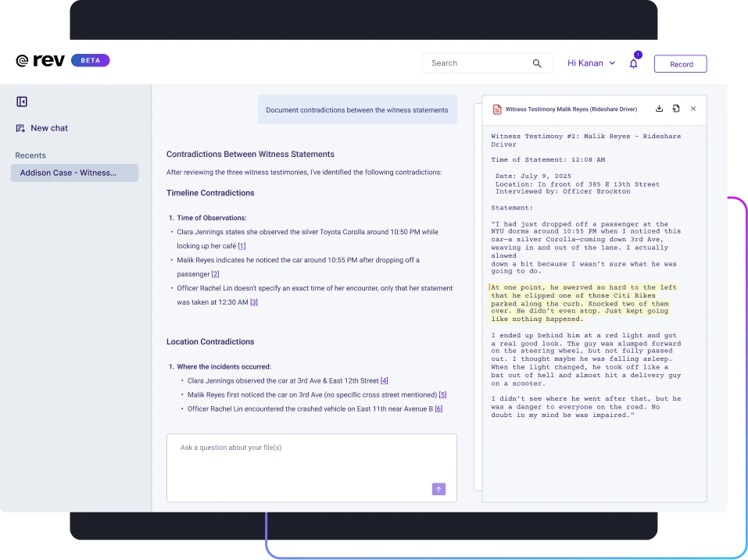Image resolution: width=748 pixels, height=560 pixels.
Task: Click the Time of Statement: 12:08 AM line
Action: [x=548, y=159]
